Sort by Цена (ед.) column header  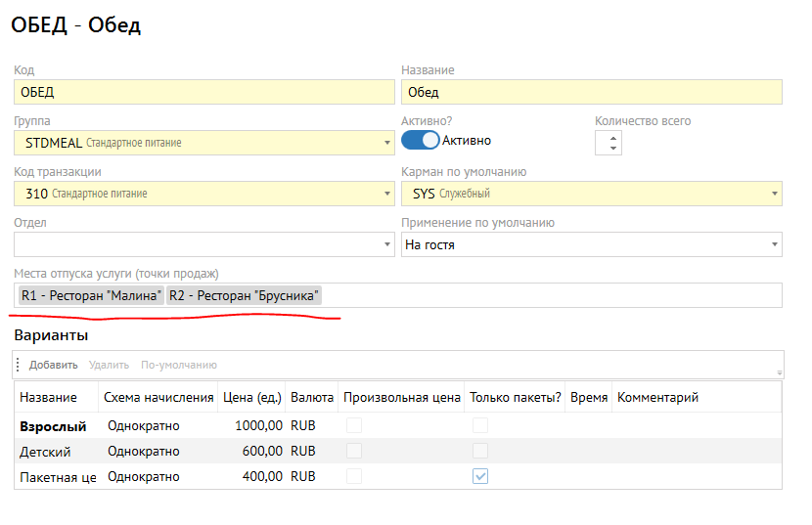[x=252, y=398]
